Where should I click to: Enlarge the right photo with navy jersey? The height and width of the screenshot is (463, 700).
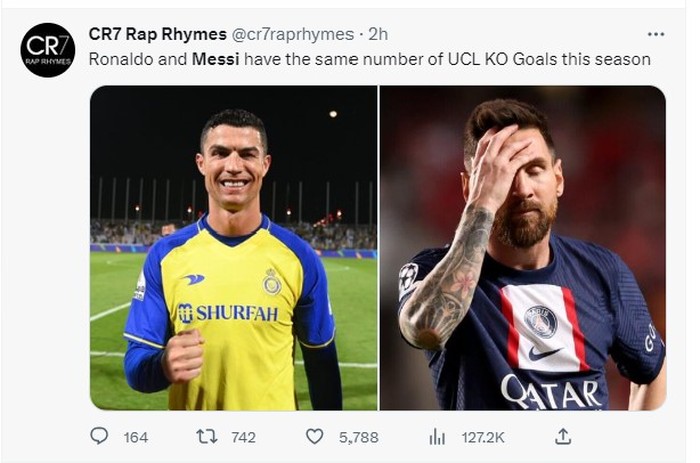(x=522, y=247)
